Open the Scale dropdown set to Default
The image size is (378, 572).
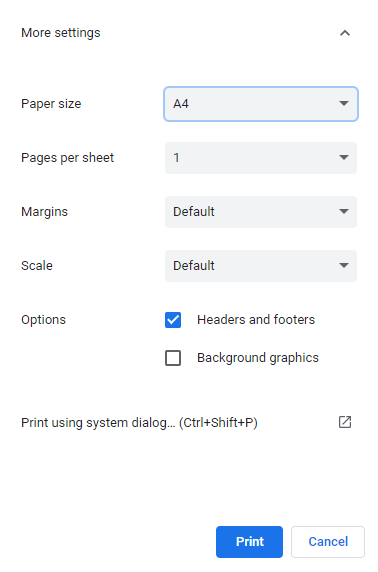point(261,266)
